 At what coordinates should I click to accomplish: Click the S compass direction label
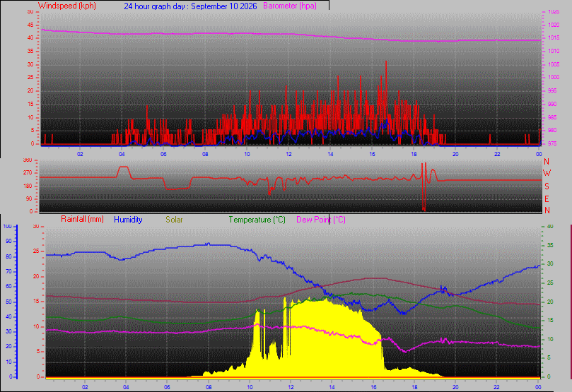(x=547, y=186)
